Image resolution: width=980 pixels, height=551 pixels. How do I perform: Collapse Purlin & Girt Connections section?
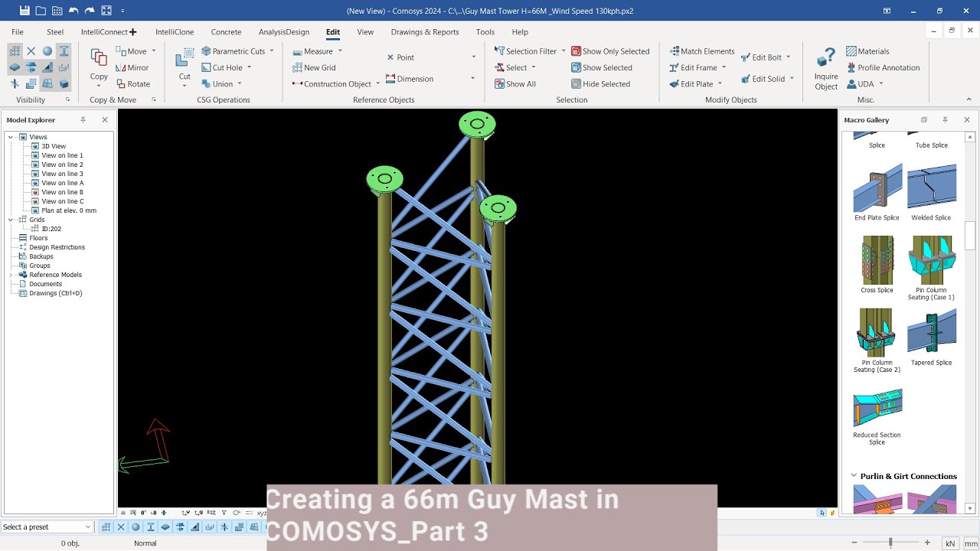(854, 476)
